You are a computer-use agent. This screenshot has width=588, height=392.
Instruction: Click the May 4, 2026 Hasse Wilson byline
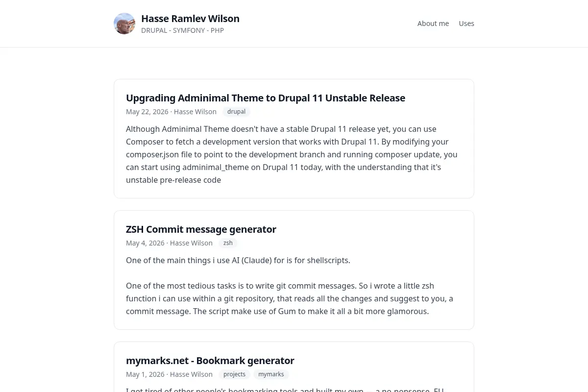point(169,243)
